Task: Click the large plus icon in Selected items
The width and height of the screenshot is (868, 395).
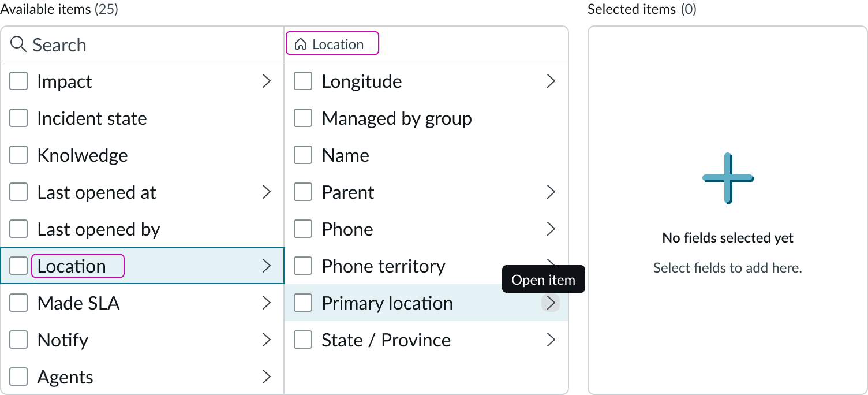Action: point(727,178)
